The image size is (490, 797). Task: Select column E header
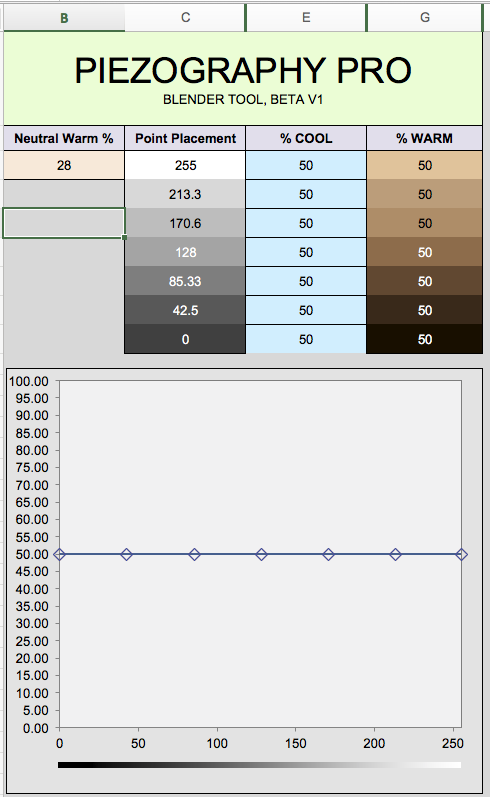click(x=306, y=18)
